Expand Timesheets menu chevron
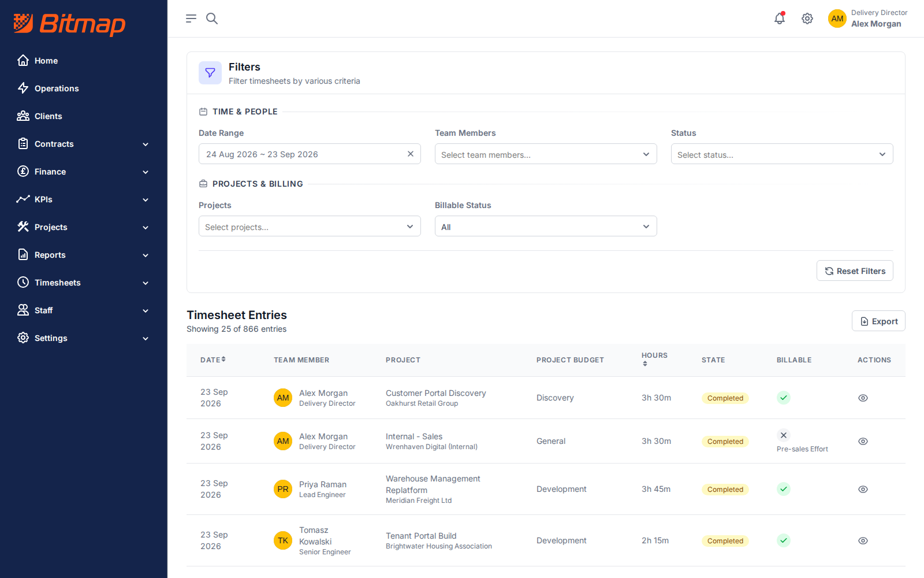 tap(146, 283)
